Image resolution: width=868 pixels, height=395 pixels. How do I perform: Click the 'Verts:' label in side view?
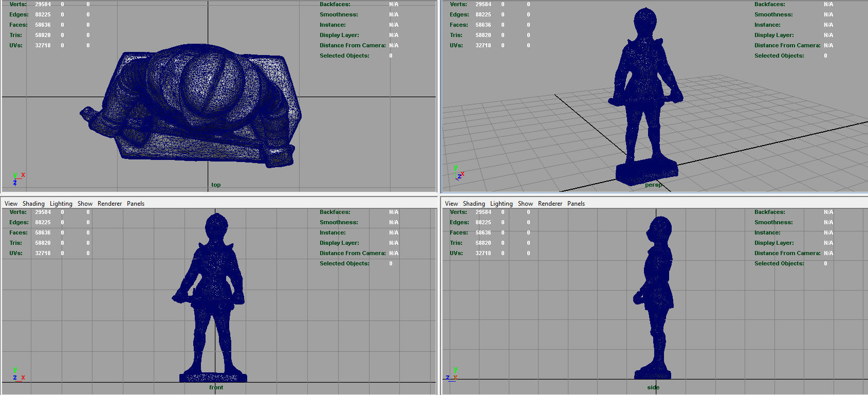point(458,212)
